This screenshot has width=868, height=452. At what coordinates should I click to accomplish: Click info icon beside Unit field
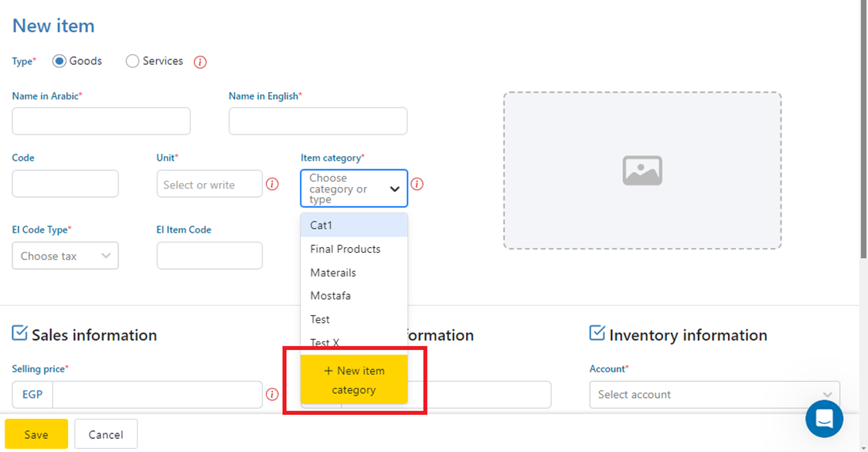click(272, 185)
